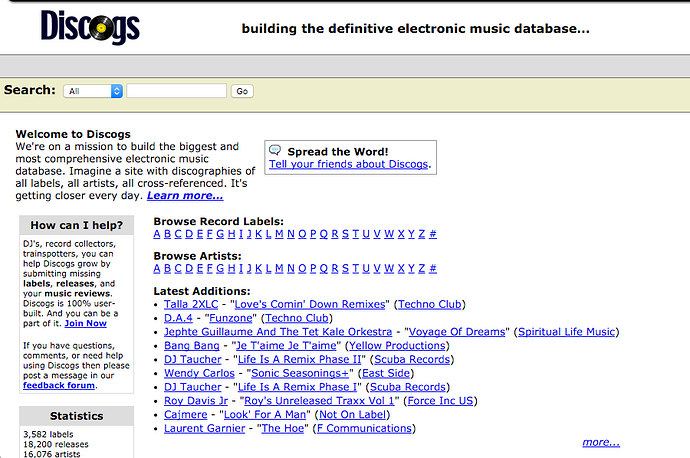Open label Force Inc US
The image size is (690, 458).
point(440,401)
